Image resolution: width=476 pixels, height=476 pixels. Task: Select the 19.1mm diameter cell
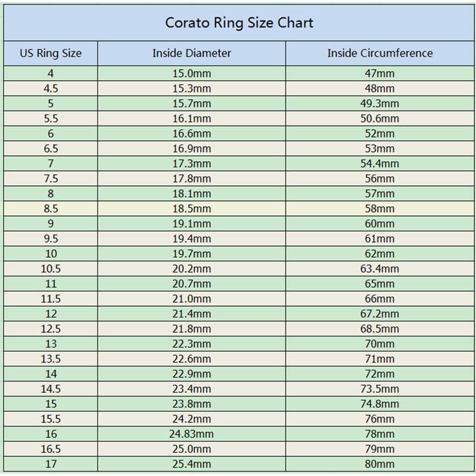coord(191,223)
